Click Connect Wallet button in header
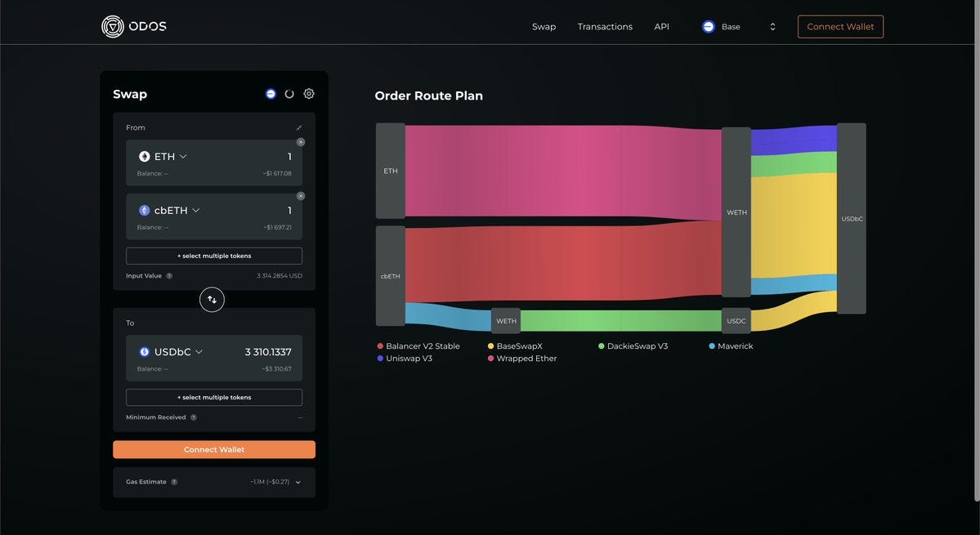This screenshot has width=980, height=535. click(x=840, y=27)
